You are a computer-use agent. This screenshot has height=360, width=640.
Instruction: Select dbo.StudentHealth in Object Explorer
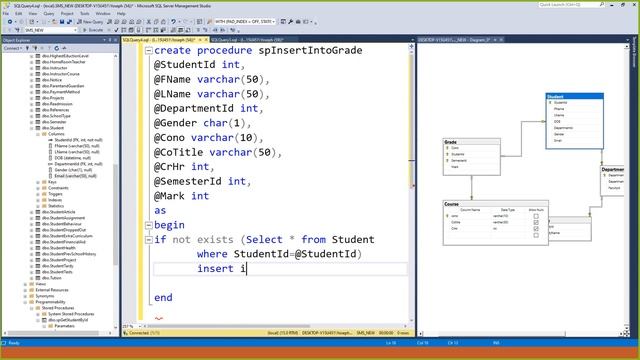pos(59,248)
